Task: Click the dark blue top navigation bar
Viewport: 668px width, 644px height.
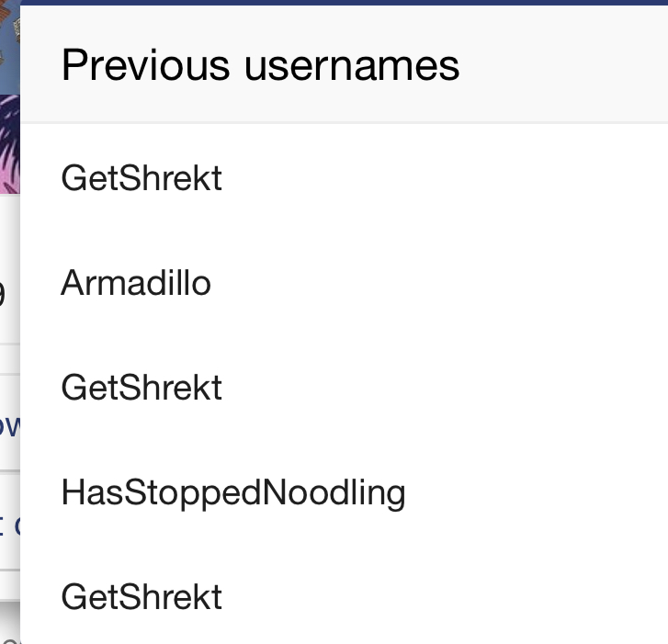Action: [344, 2]
